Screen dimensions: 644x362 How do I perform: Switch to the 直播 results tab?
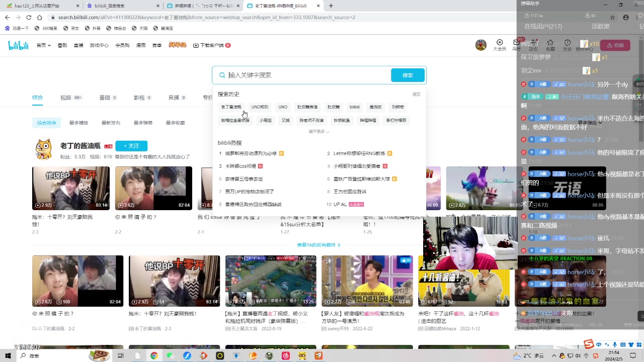[x=177, y=98]
